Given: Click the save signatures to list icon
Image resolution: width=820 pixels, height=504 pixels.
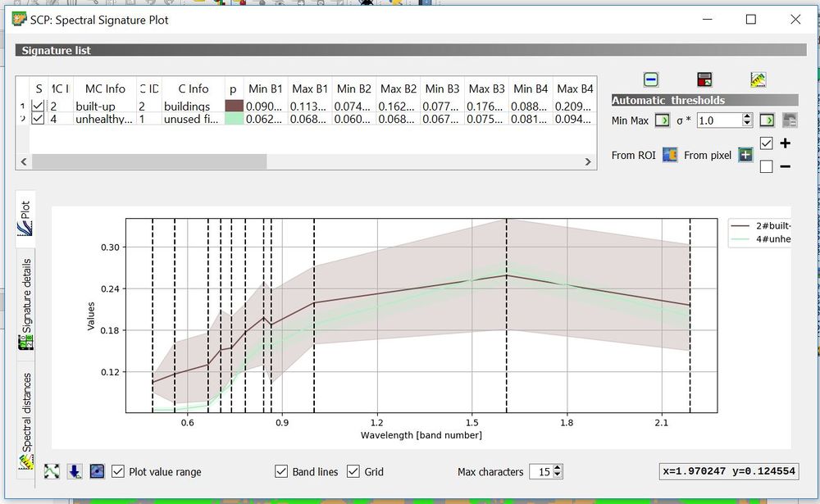Looking at the screenshot, I should point(704,79).
